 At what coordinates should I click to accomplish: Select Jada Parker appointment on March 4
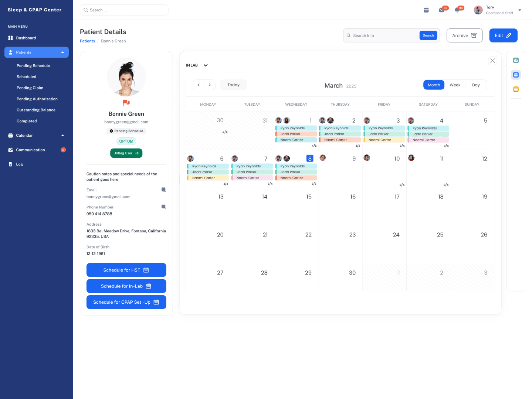tap(428, 134)
